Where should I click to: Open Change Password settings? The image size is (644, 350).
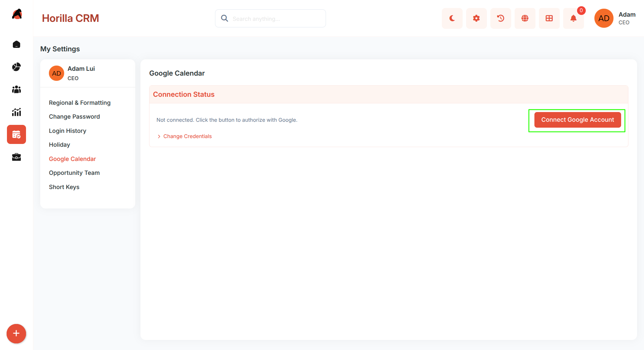tap(74, 117)
